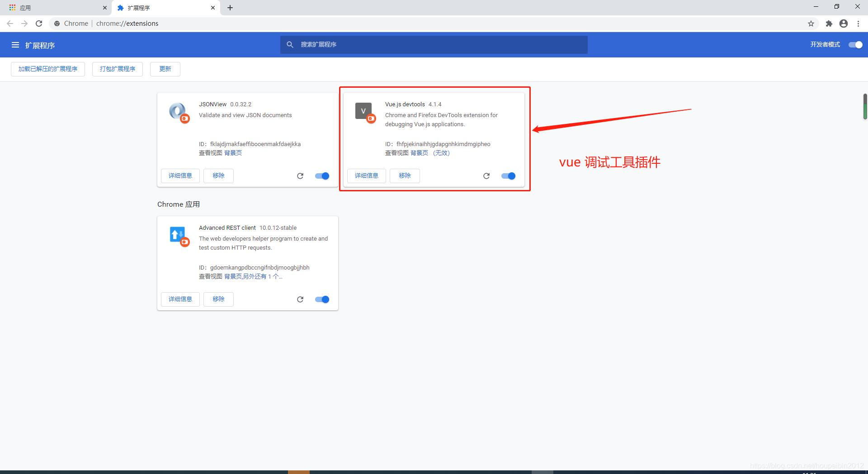
Task: Click the Vue.js devtools extension icon
Action: pos(364,112)
